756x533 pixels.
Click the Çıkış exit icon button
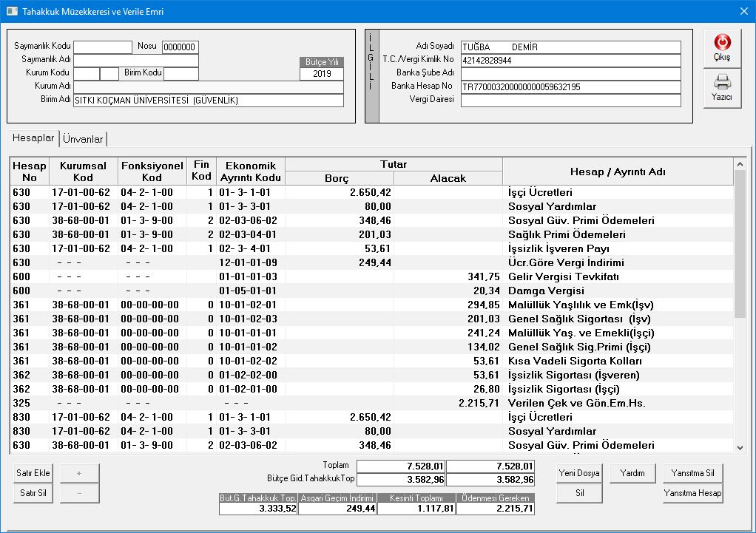721,48
